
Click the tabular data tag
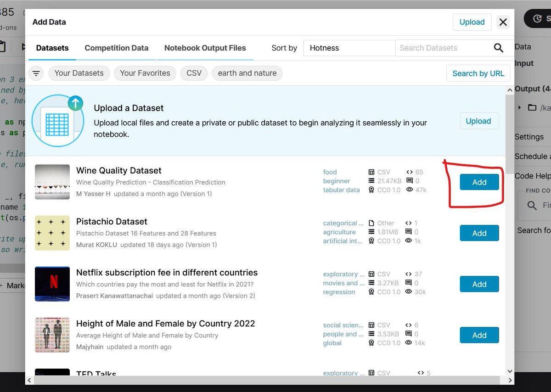[341, 190]
